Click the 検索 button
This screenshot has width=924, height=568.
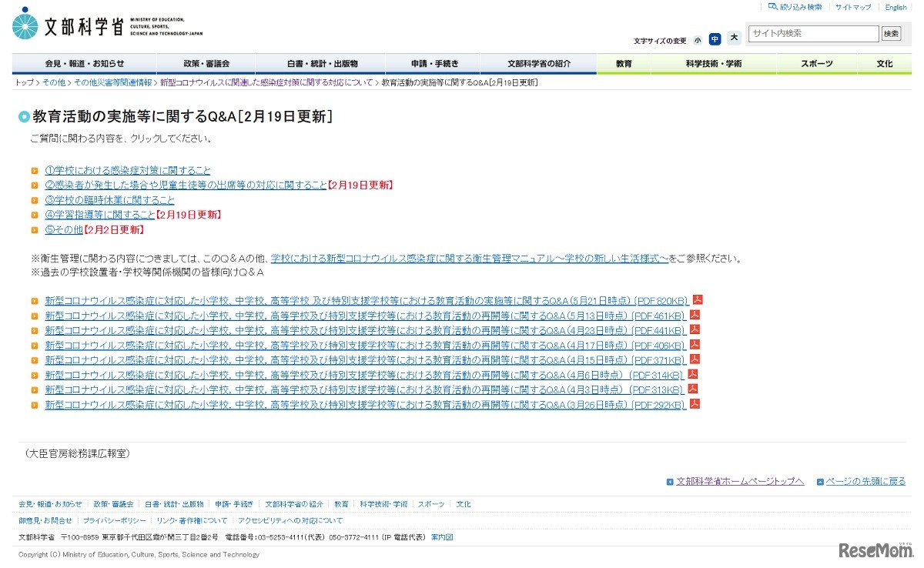point(891,33)
